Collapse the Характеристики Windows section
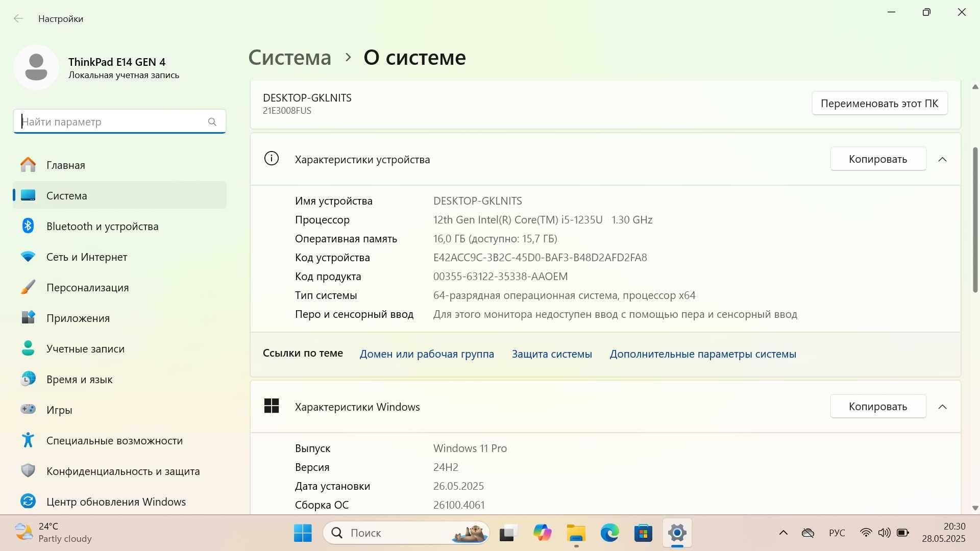 click(x=942, y=407)
